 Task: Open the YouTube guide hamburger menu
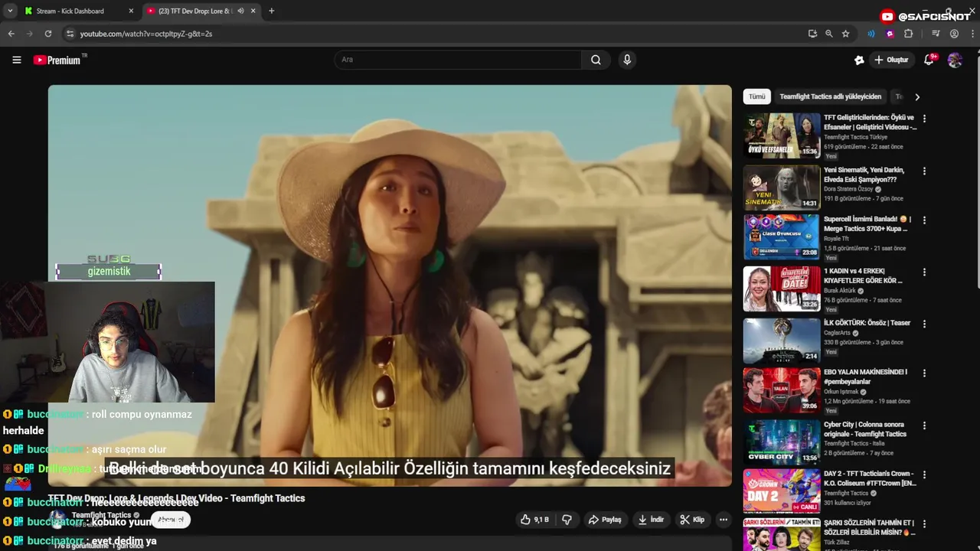[x=17, y=60]
